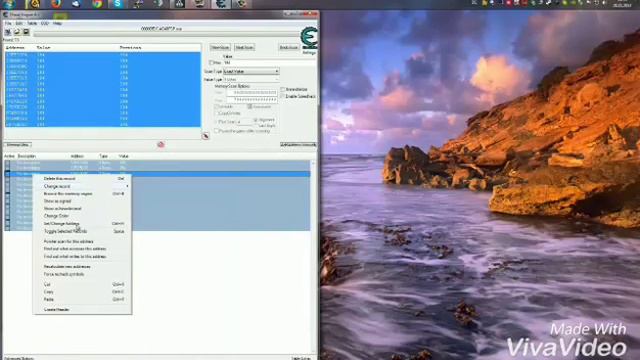Choose Find out what writes to this address
This screenshot has width=640, height=360.
point(82,256)
